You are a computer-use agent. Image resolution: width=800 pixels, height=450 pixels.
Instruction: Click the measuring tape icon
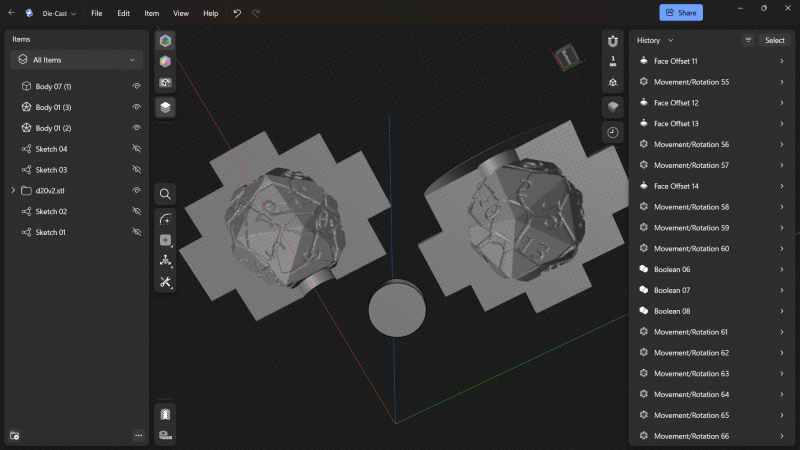[x=165, y=436]
